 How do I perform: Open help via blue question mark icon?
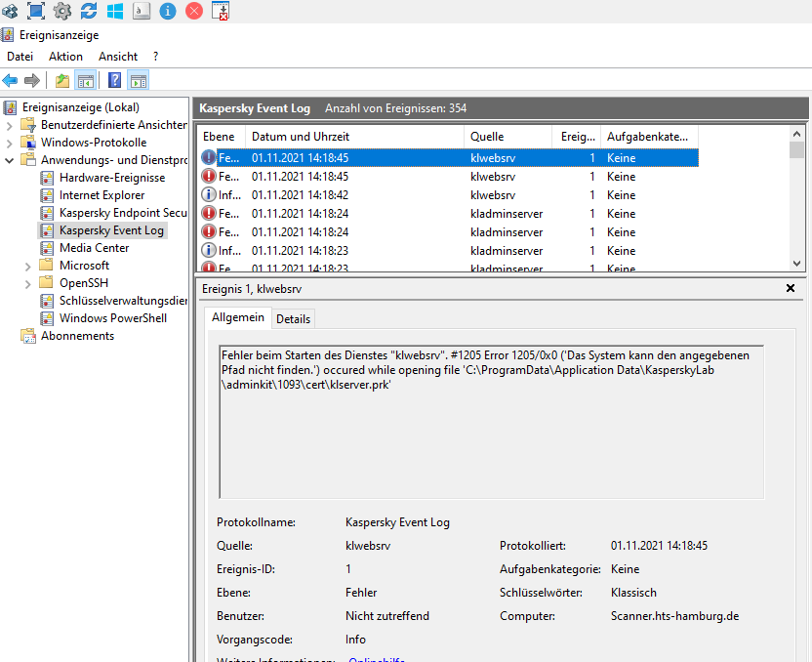click(115, 80)
